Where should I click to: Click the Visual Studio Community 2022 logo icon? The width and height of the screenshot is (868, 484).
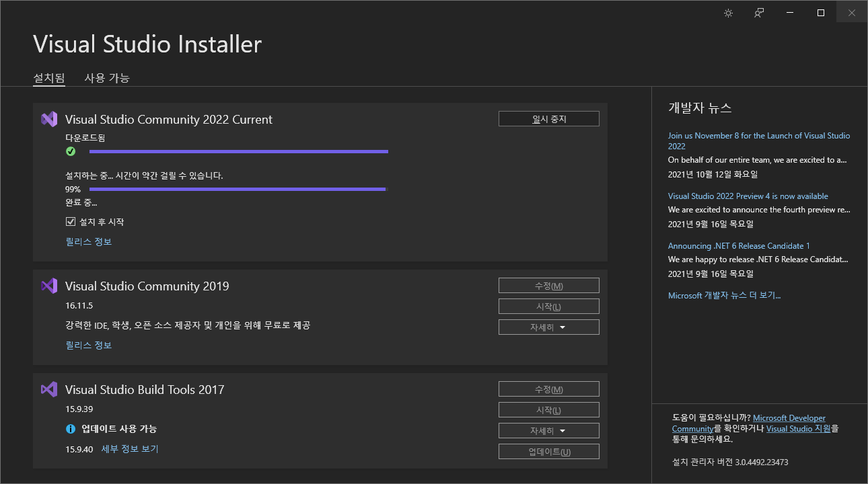(x=49, y=120)
